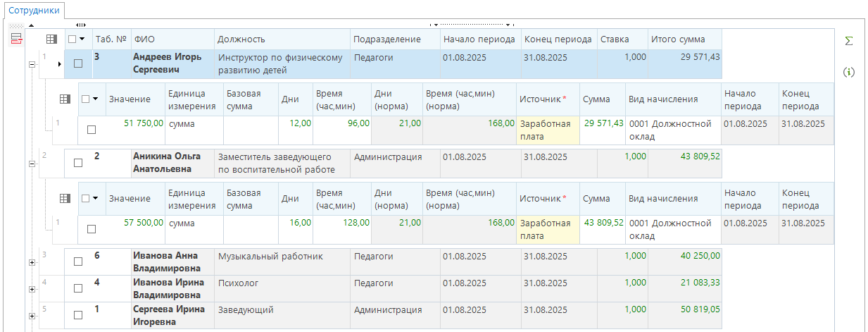Switch to the Сотрудники tab
The height and width of the screenshot is (332, 868).
[34, 11]
